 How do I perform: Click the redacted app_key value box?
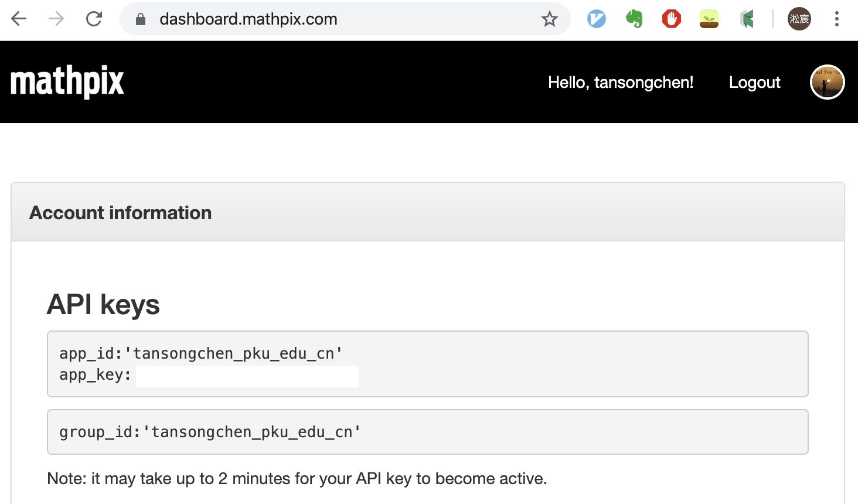[247, 376]
